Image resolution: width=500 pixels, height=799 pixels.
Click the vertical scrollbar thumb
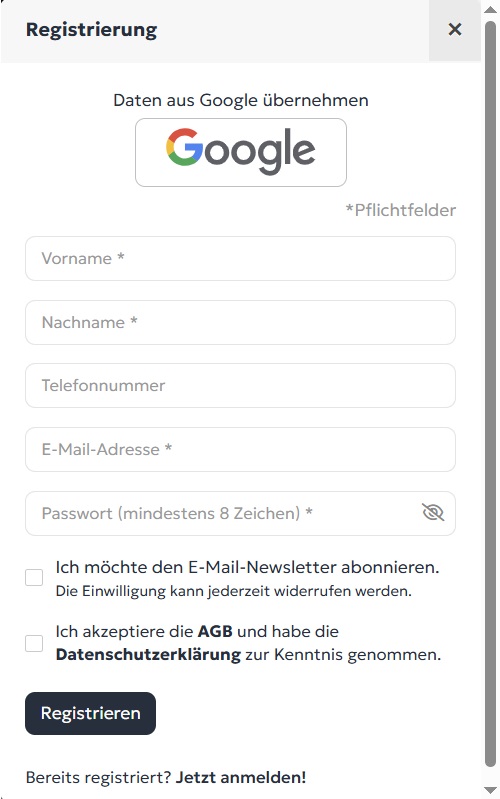point(490,393)
